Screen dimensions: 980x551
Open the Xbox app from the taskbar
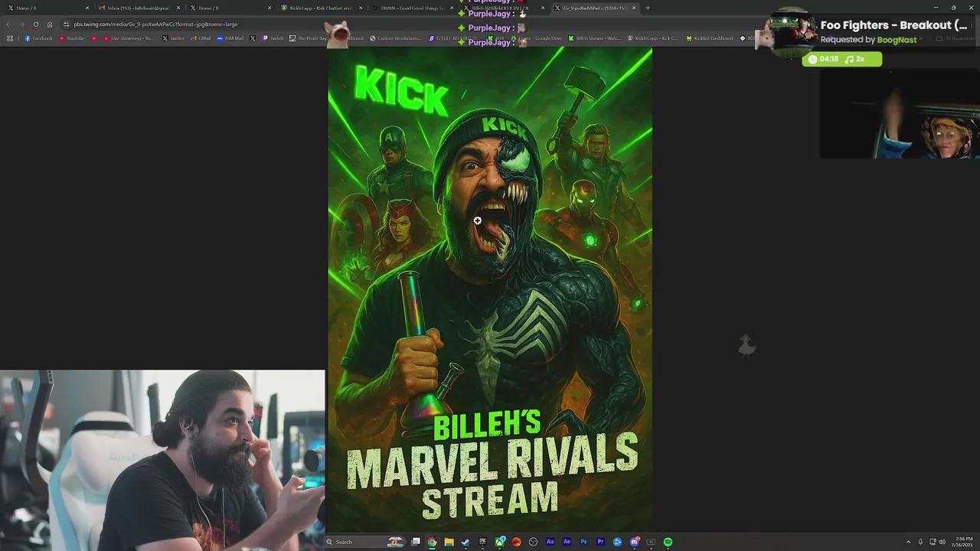(x=499, y=542)
